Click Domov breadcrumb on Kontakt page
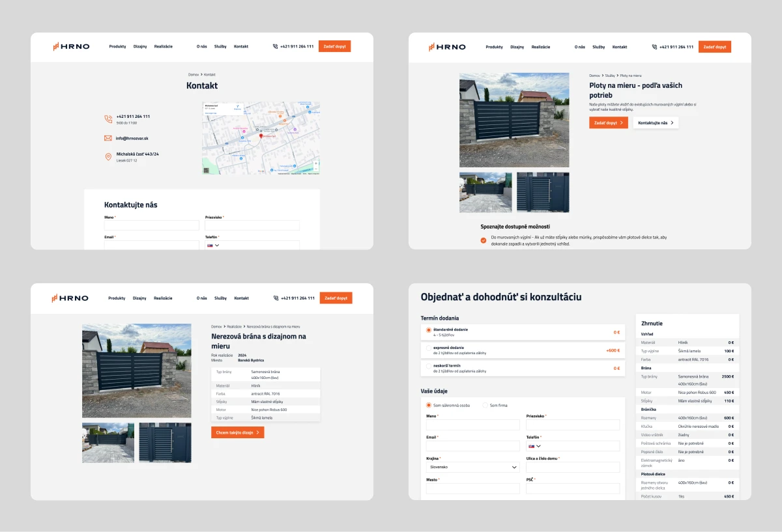 [x=194, y=75]
